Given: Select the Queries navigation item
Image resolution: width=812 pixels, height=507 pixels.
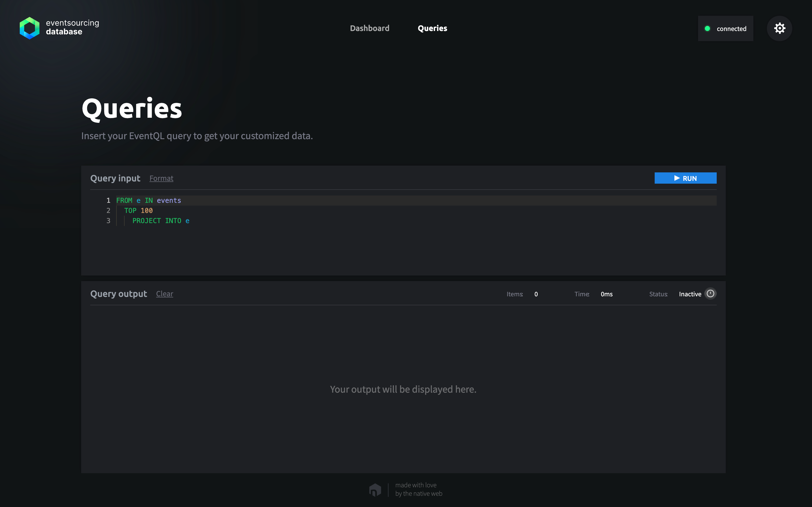Looking at the screenshot, I should [432, 28].
